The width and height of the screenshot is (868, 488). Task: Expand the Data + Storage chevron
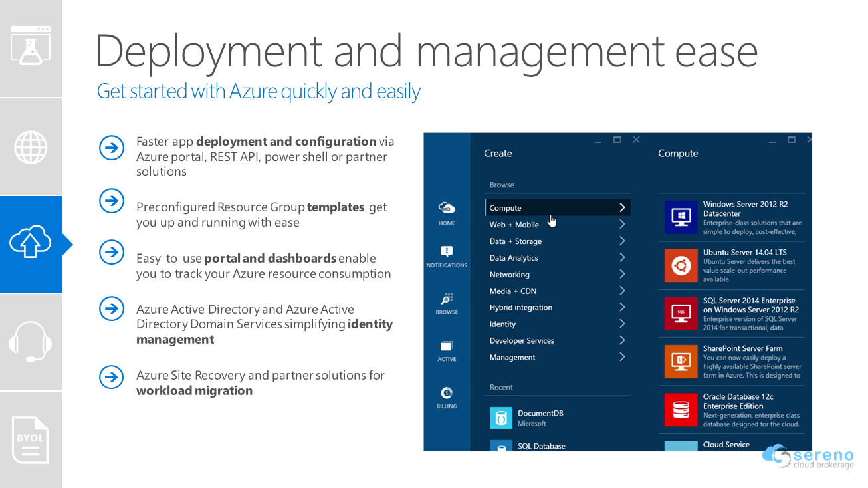(x=622, y=241)
